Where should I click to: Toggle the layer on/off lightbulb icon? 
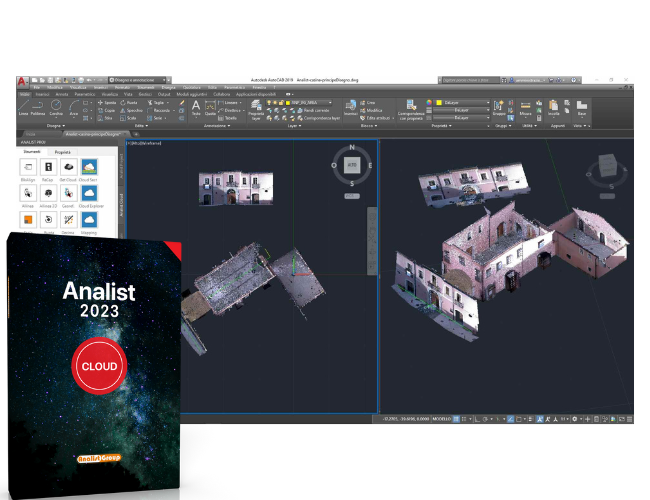[x=269, y=102]
